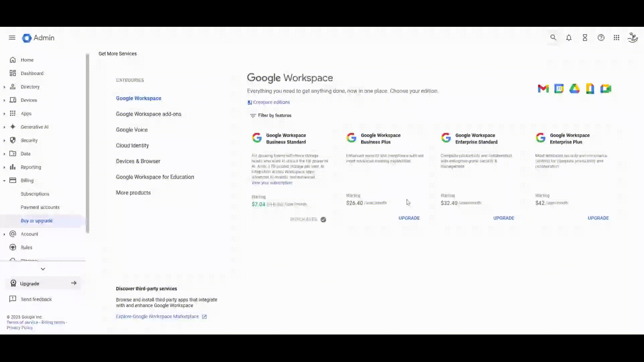Select Google Workspace category
Screen dimensions: 644x362
click(x=139, y=99)
